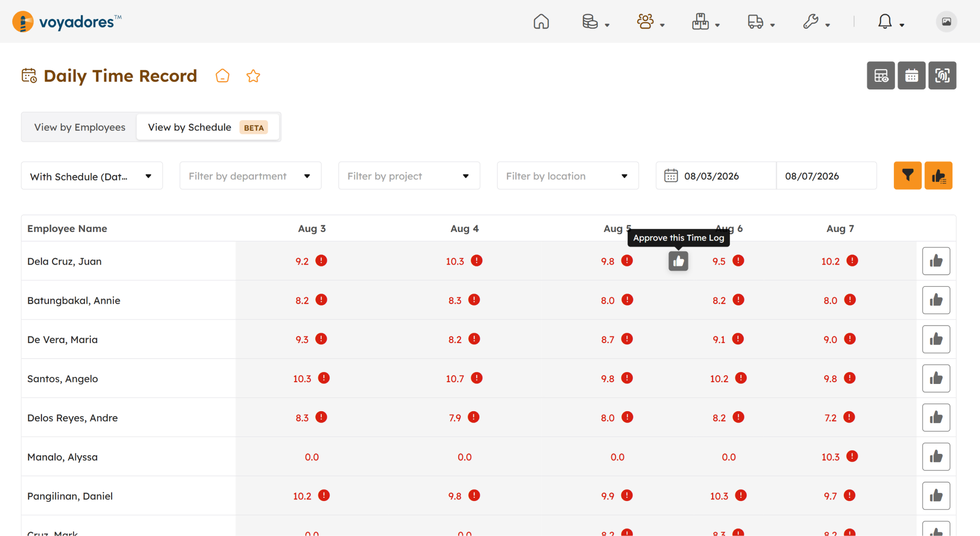
Task: Click the end date field 08/07/2026
Action: 826,176
